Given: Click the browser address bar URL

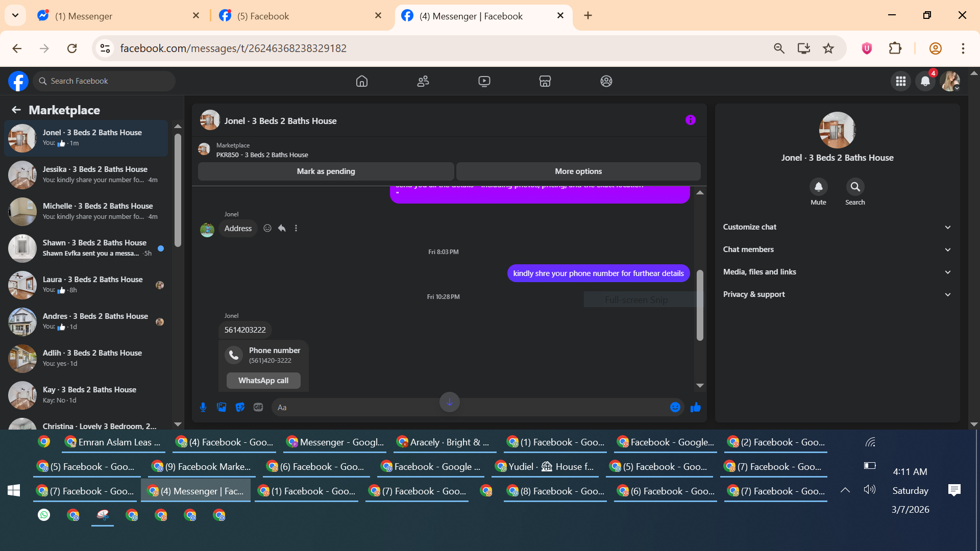Looking at the screenshot, I should pos(233,48).
